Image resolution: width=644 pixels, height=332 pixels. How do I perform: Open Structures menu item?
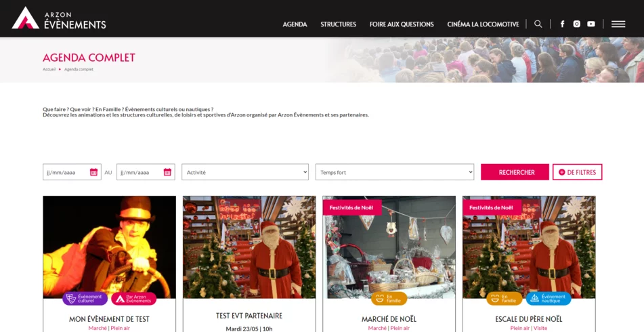coord(338,24)
